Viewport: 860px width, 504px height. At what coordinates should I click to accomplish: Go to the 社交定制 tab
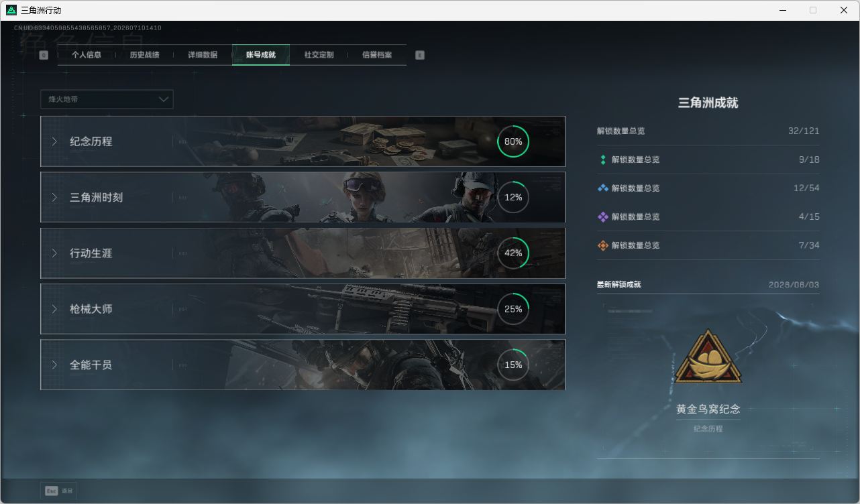point(319,55)
